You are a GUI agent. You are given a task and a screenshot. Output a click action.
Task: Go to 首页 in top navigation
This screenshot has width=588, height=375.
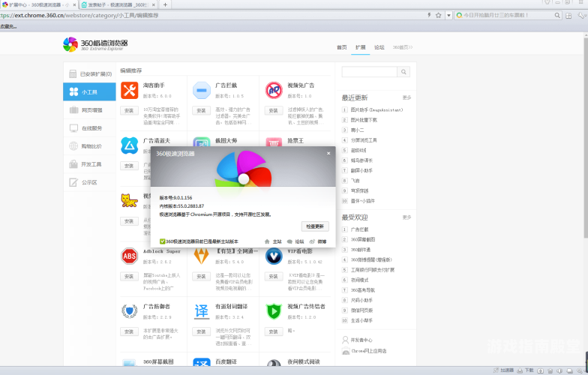pyautogui.click(x=342, y=47)
